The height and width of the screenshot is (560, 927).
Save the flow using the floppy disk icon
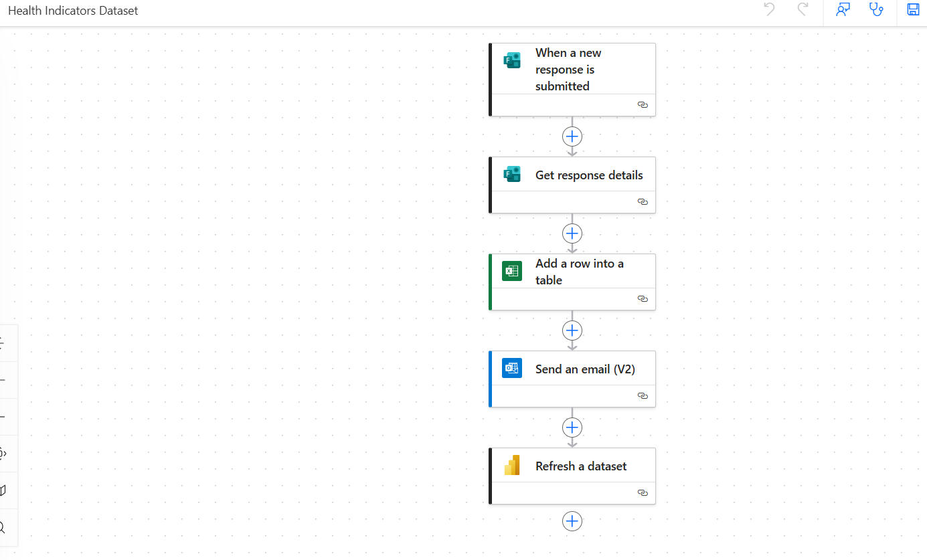(913, 9)
